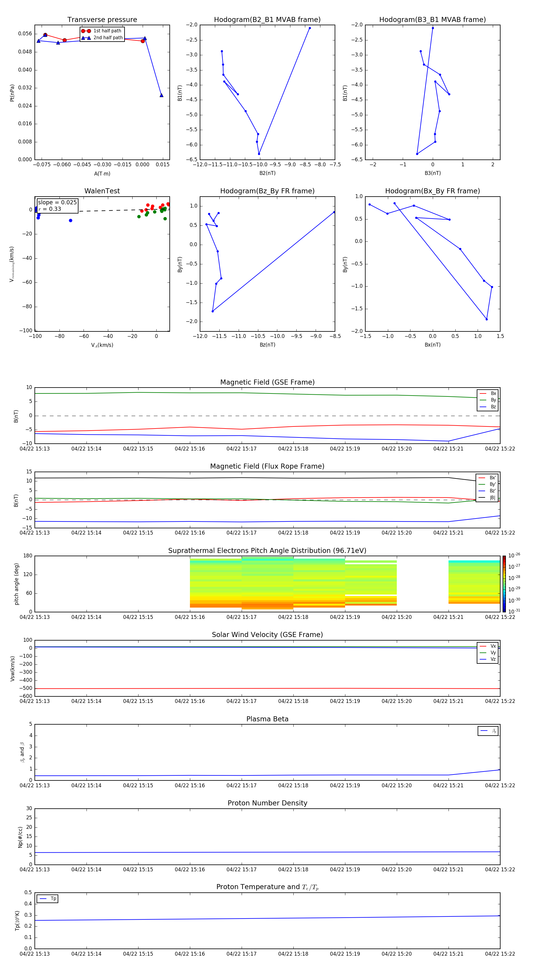Click the "Solar Wind Velocity (GSE Frame)" title

click(x=267, y=635)
